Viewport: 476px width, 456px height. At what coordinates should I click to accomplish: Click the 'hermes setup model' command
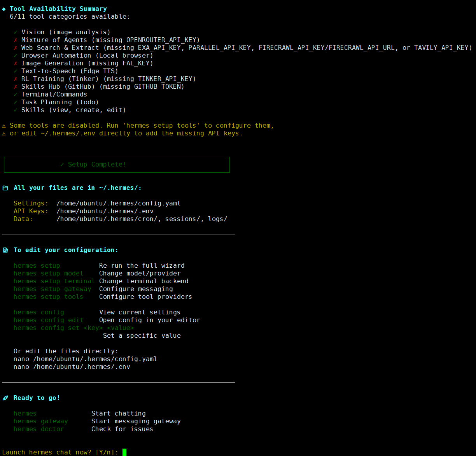49,274
